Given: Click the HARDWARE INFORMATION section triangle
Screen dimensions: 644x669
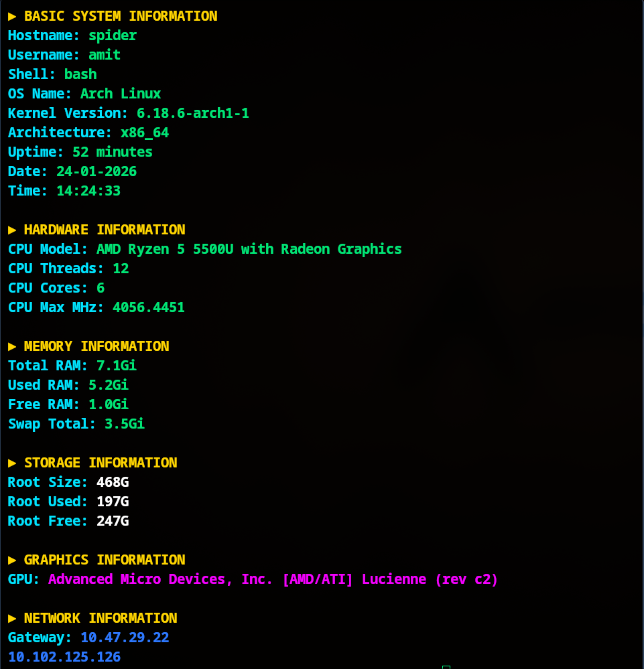Looking at the screenshot, I should tap(11, 229).
